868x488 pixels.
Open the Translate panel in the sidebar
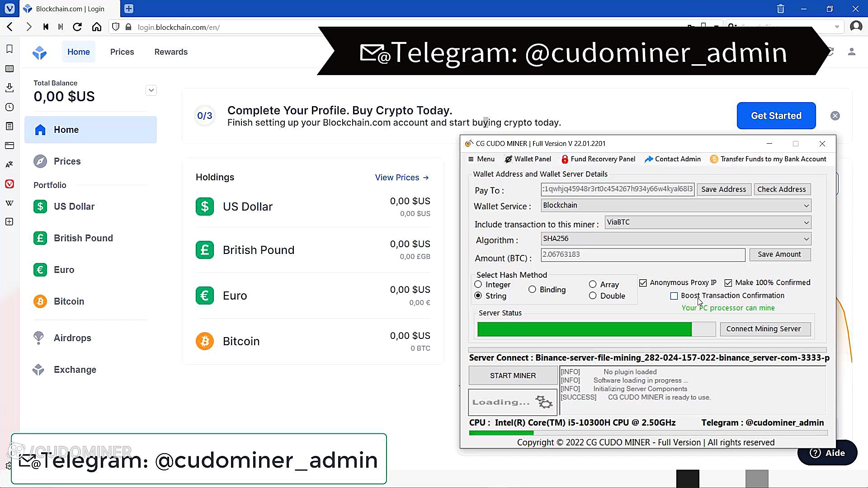tap(9, 164)
